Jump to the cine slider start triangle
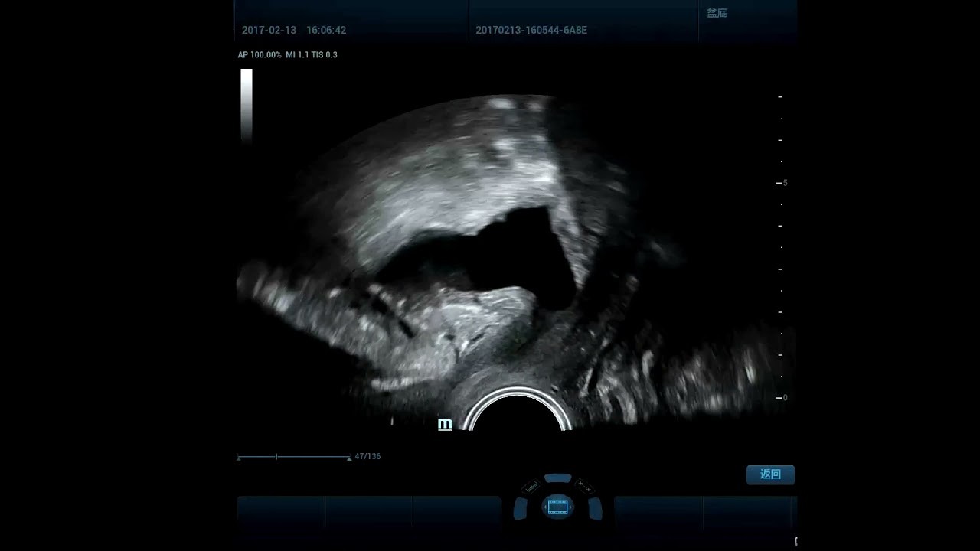The width and height of the screenshot is (980, 551). click(x=239, y=458)
